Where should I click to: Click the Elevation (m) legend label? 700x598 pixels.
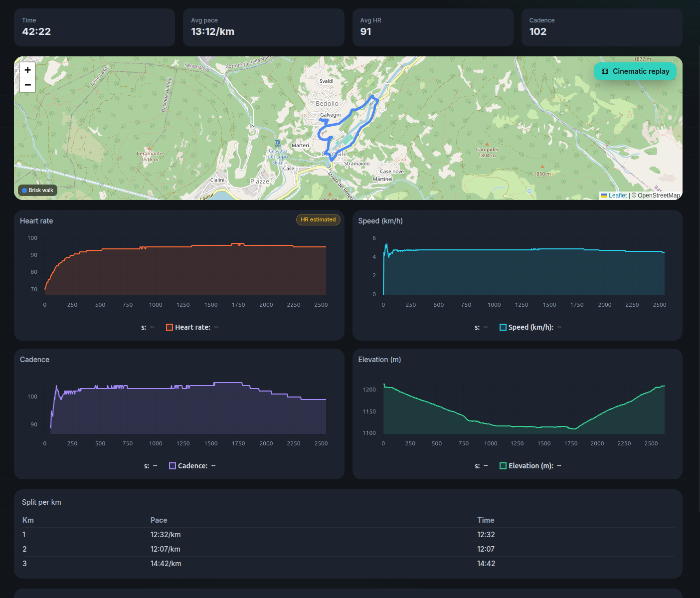tap(531, 466)
